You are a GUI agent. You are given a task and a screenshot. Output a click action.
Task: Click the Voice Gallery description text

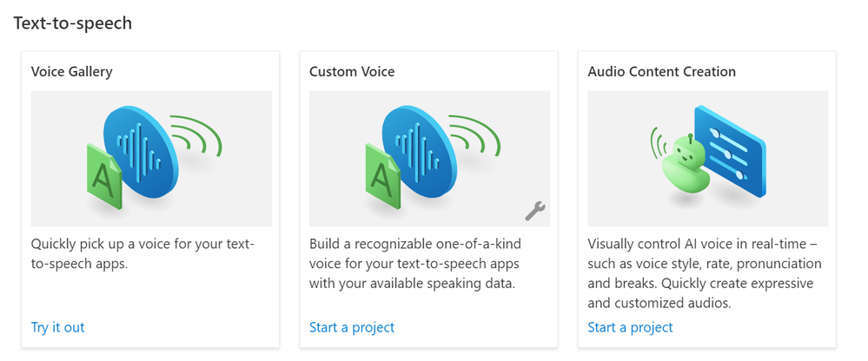[x=142, y=253]
